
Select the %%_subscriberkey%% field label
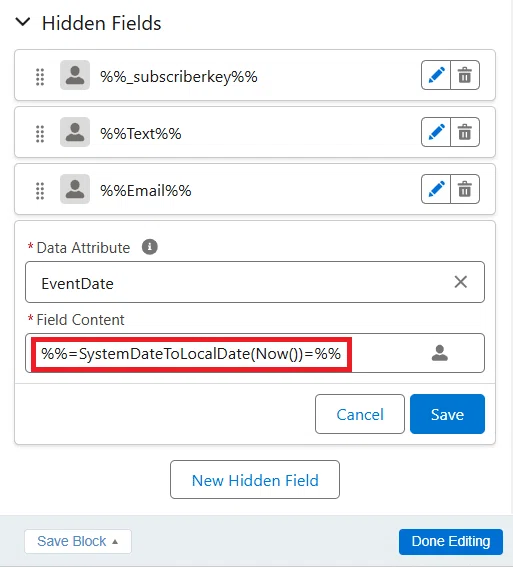click(179, 77)
